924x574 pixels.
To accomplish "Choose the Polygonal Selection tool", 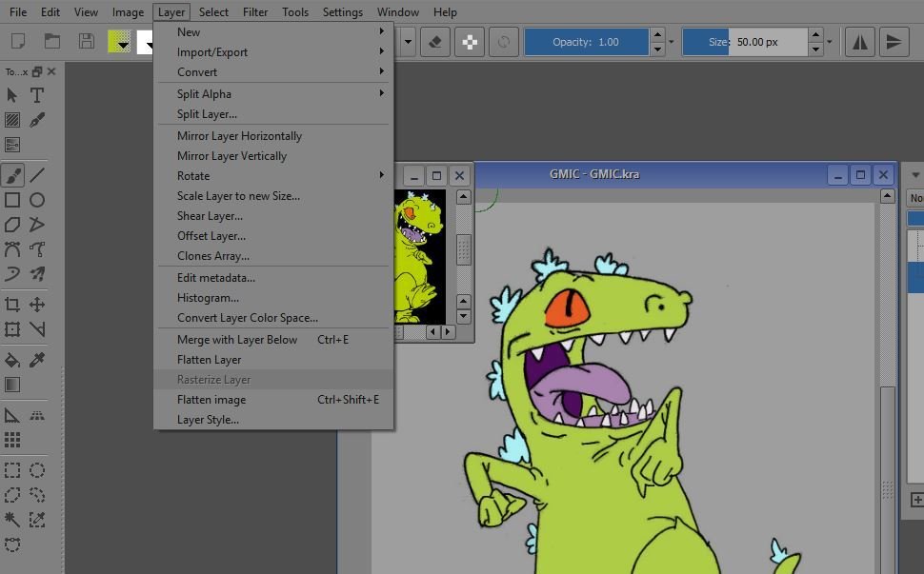I will point(11,495).
